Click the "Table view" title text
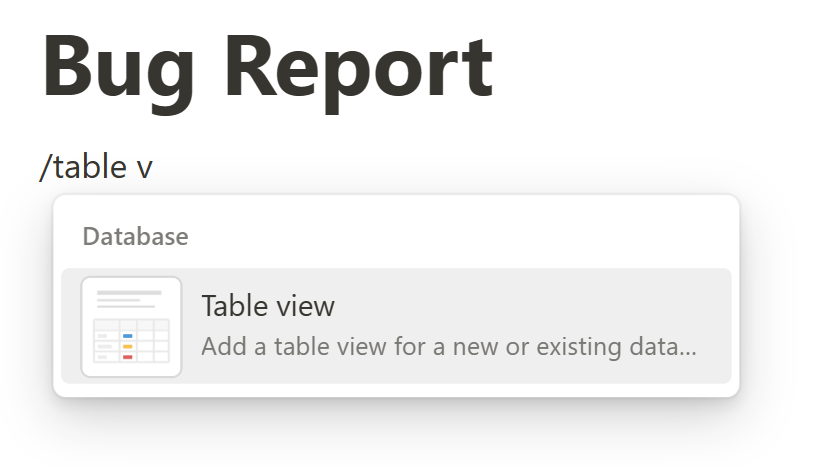Screen dimensions: 826x469 [267, 306]
